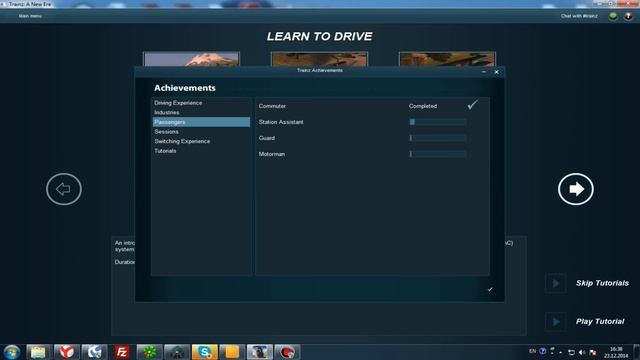Viewport: 640px width, 360px height.
Task: Launch Yandex browser from taskbar
Action: tap(66, 352)
